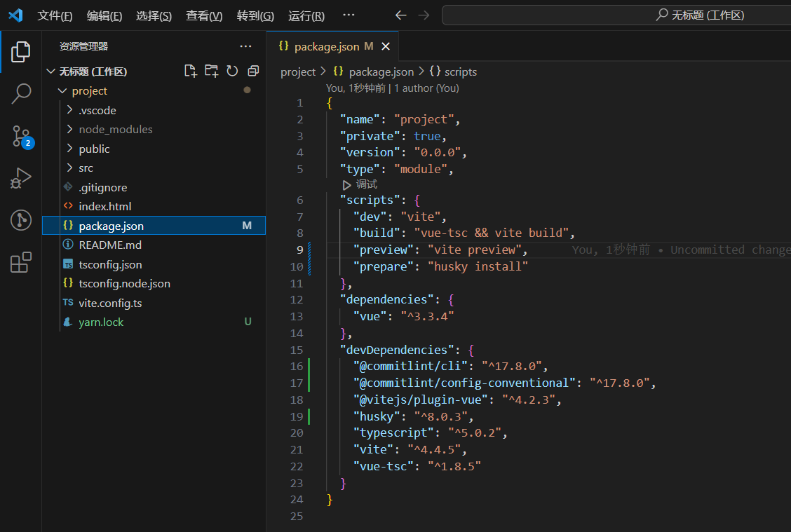Click the "vue-tsc" version value "^1.8.5"
Image resolution: width=791 pixels, height=532 pixels.
pyautogui.click(x=454, y=466)
